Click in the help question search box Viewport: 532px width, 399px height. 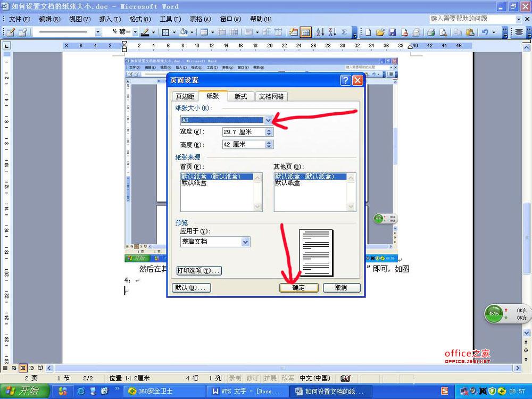[x=471, y=19]
